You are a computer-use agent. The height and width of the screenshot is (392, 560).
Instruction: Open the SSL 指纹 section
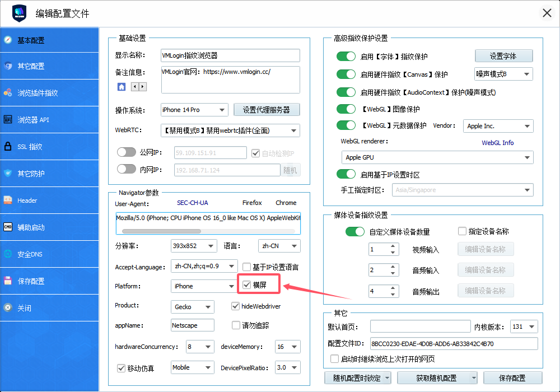pos(49,146)
